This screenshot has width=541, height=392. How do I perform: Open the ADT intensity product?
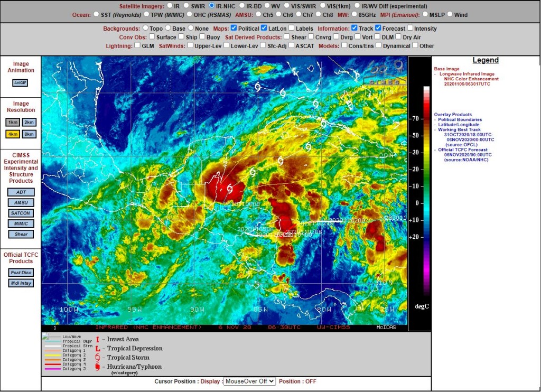point(21,192)
